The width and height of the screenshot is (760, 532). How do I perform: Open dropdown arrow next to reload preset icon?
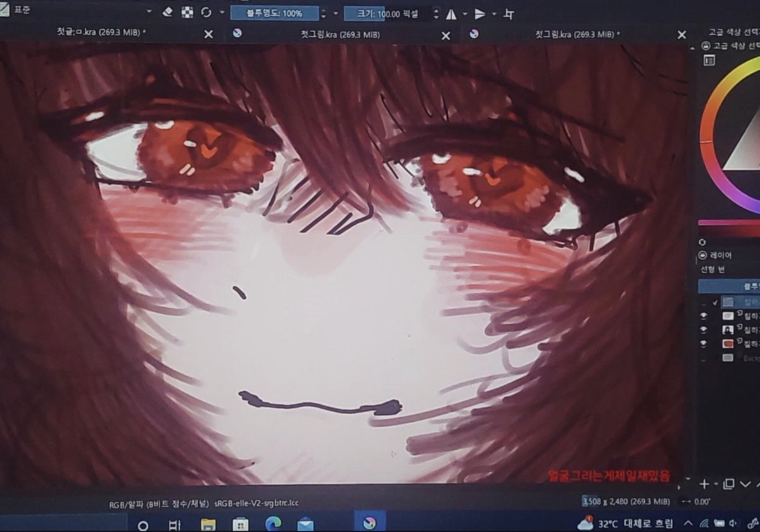coord(222,12)
